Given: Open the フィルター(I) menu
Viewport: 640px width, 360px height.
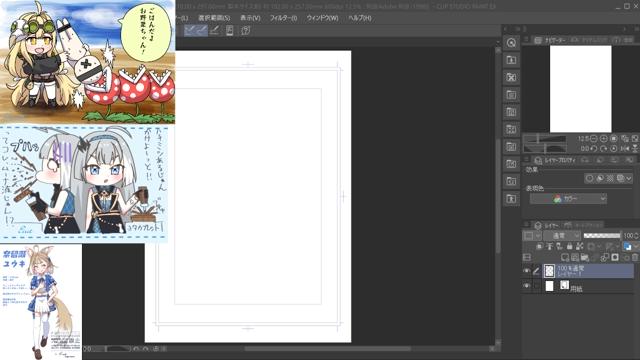Looking at the screenshot, I should (x=283, y=18).
